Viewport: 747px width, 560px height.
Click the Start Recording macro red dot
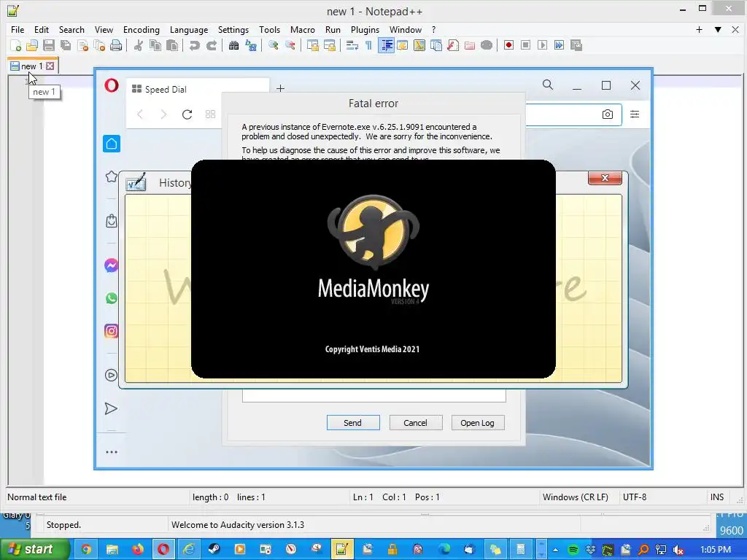[508, 45]
